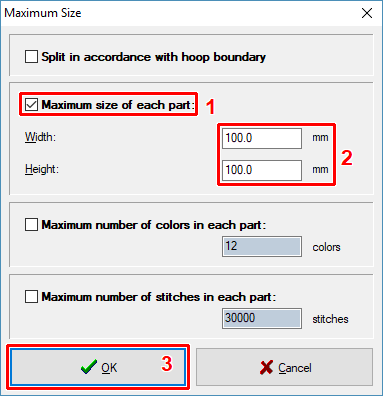
Task: Enable Split in accordance with hoop boundary
Action: 31,57
